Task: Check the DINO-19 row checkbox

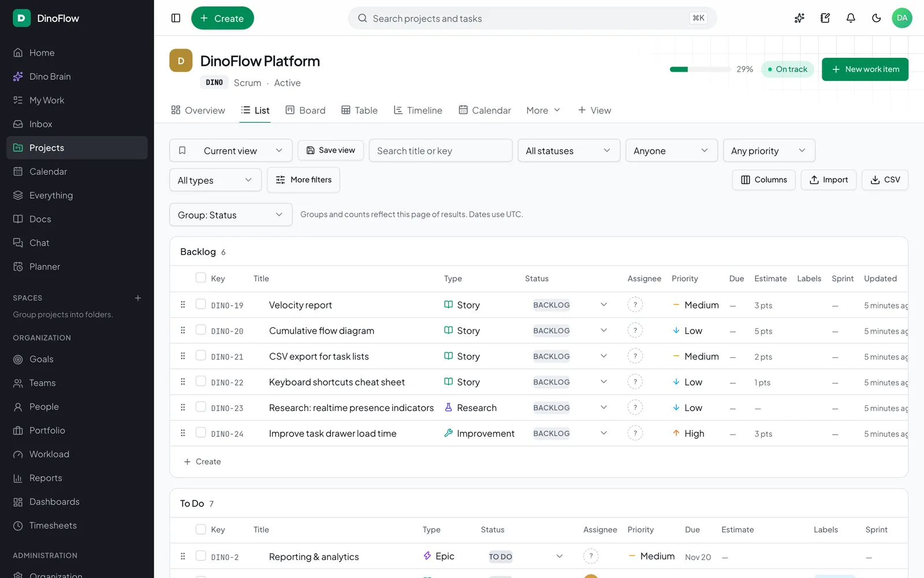Action: click(x=201, y=304)
